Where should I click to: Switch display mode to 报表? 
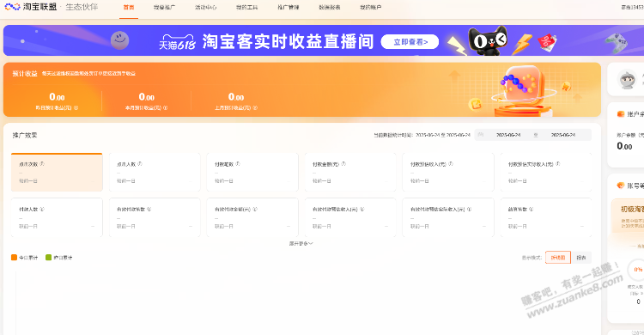click(581, 258)
